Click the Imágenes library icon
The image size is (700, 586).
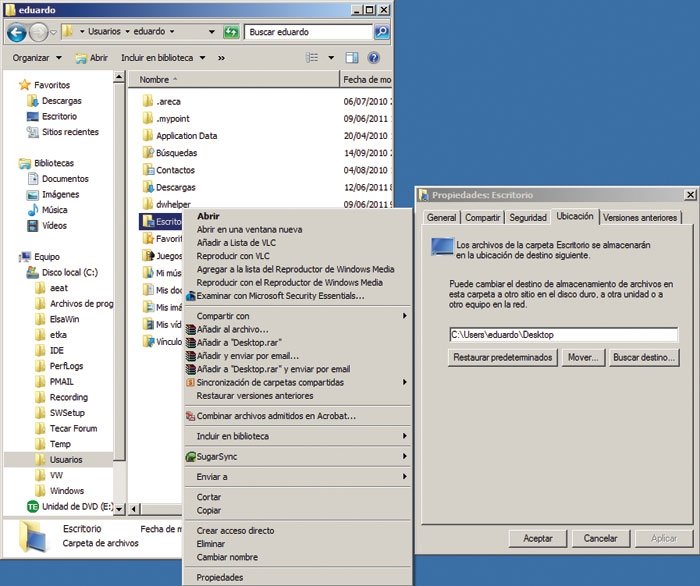tap(33, 195)
